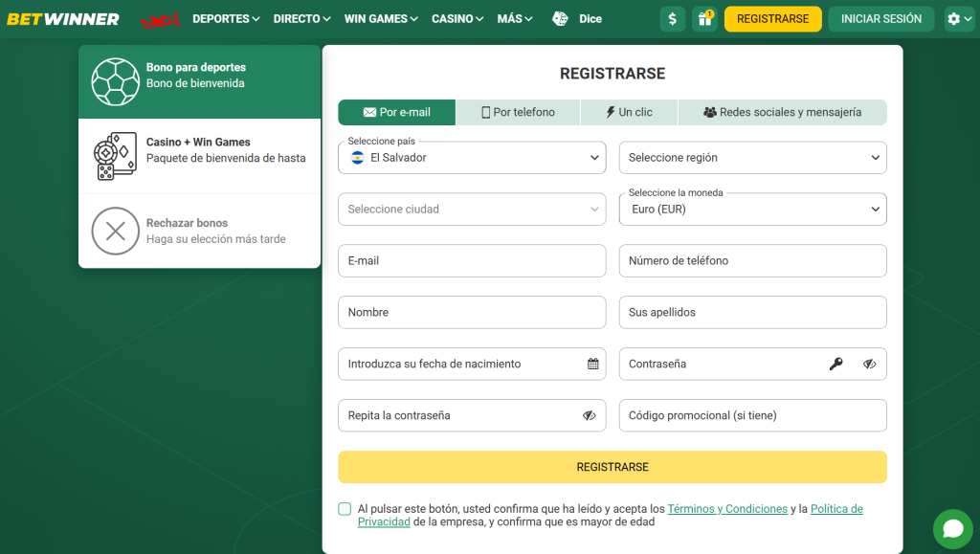This screenshot has height=554, width=980.
Task: Switch to Redes sociales y mensajería tab
Action: pos(783,112)
